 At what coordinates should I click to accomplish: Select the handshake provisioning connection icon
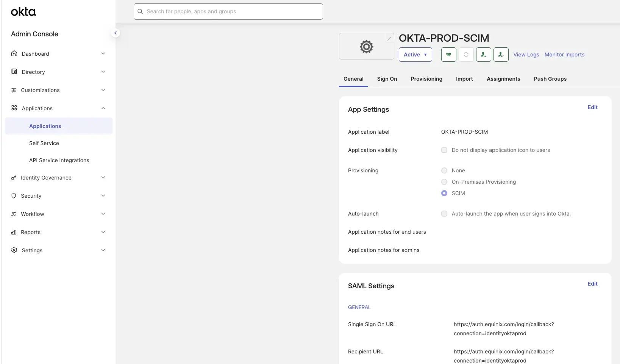tap(448, 55)
